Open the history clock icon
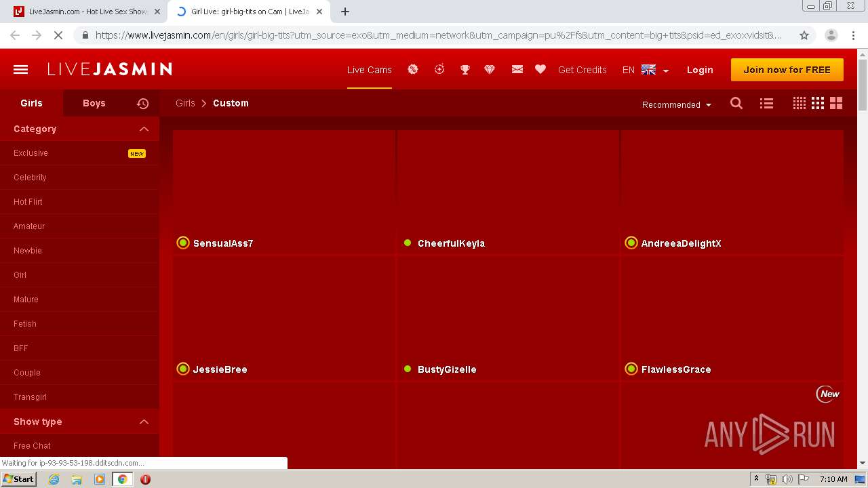This screenshot has height=488, width=868. (x=142, y=104)
